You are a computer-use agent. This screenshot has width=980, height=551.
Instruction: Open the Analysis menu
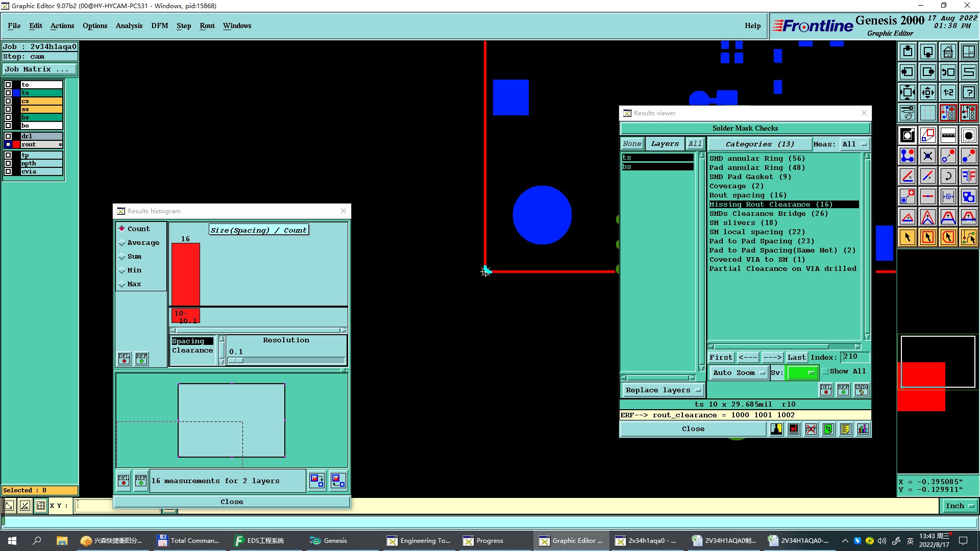coord(129,26)
